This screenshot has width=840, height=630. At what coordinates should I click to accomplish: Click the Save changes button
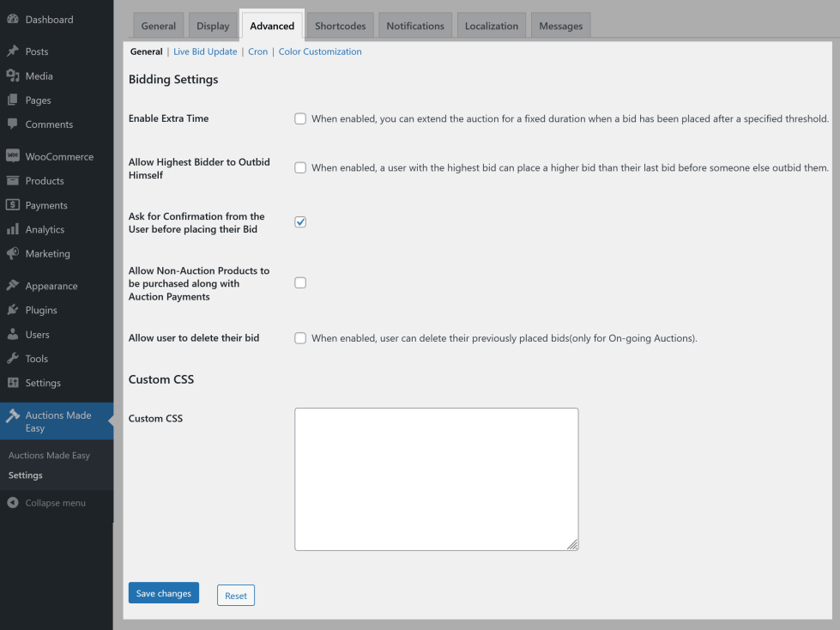(x=163, y=593)
